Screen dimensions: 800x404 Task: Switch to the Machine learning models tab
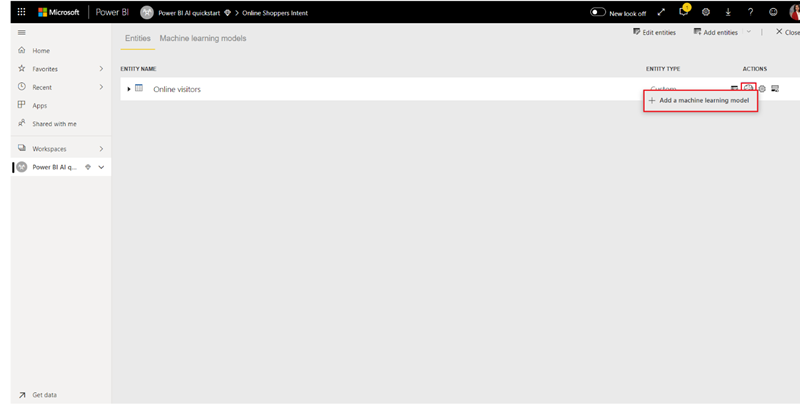(203, 38)
